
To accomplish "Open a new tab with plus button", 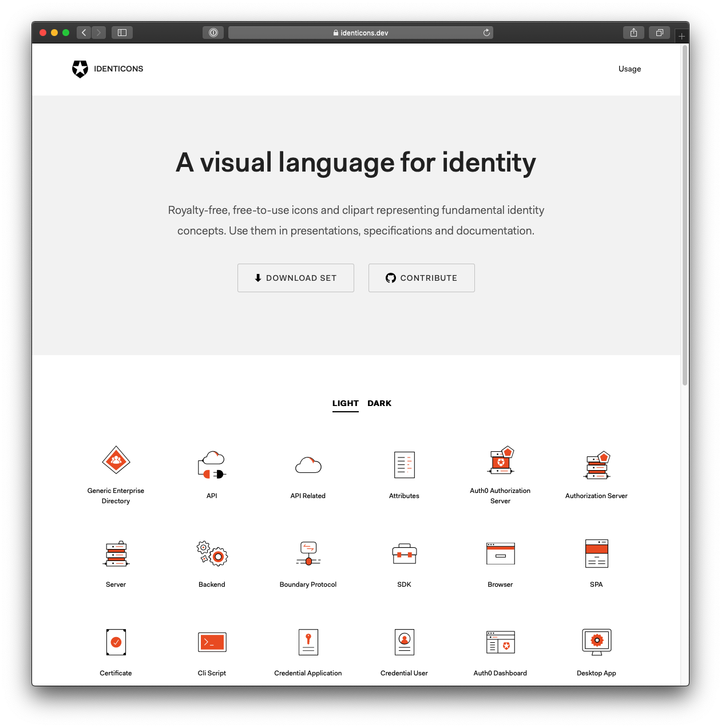I will 682,36.
